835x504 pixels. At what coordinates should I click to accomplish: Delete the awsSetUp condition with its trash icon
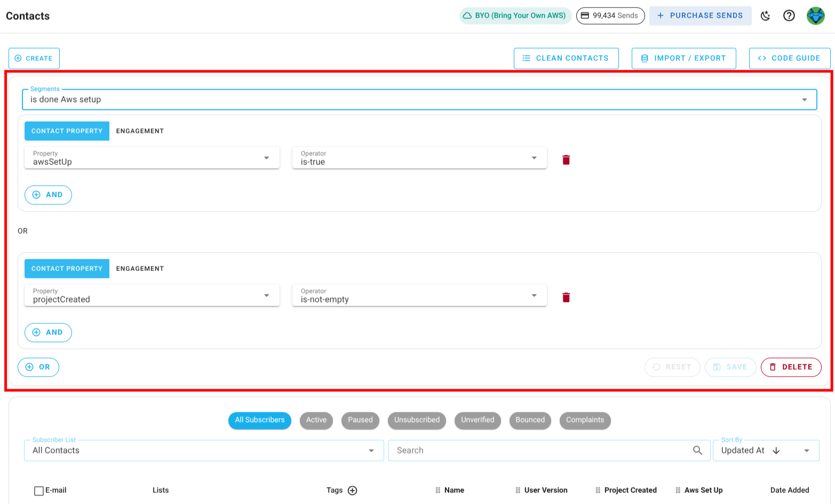566,159
